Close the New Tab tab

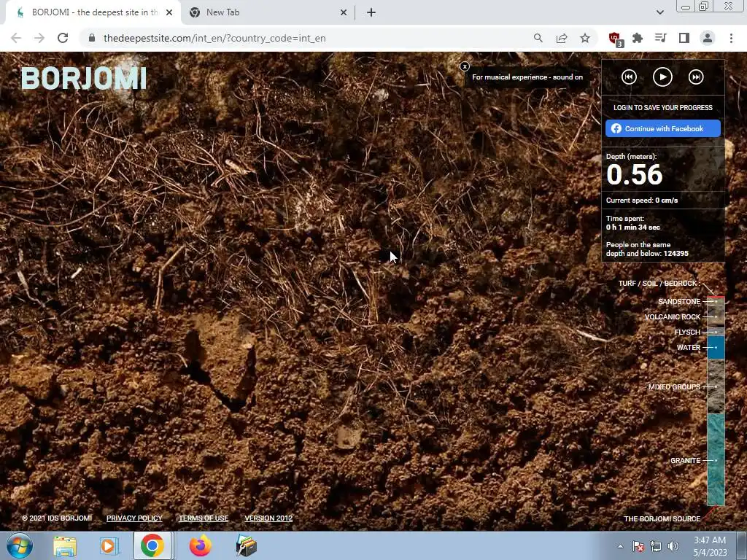pyautogui.click(x=343, y=13)
